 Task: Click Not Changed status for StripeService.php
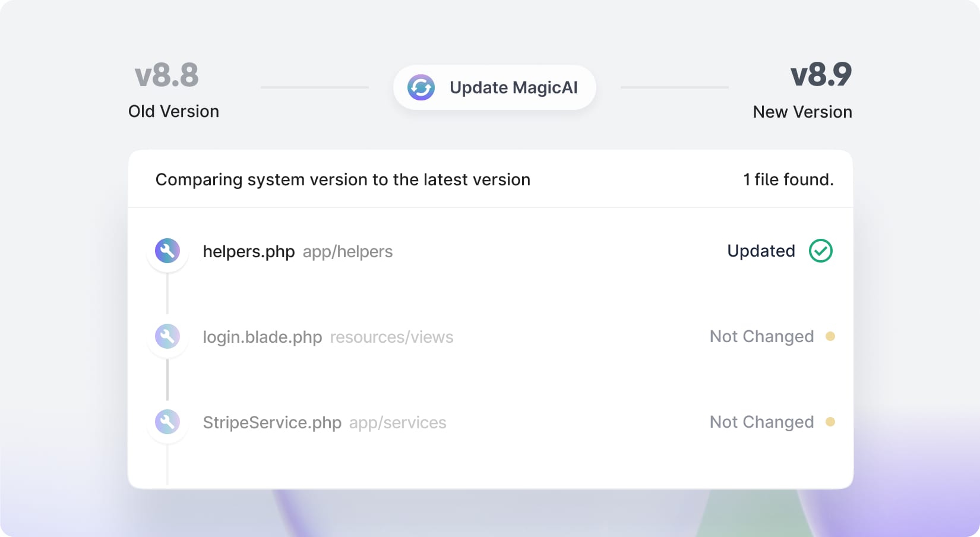[761, 422]
